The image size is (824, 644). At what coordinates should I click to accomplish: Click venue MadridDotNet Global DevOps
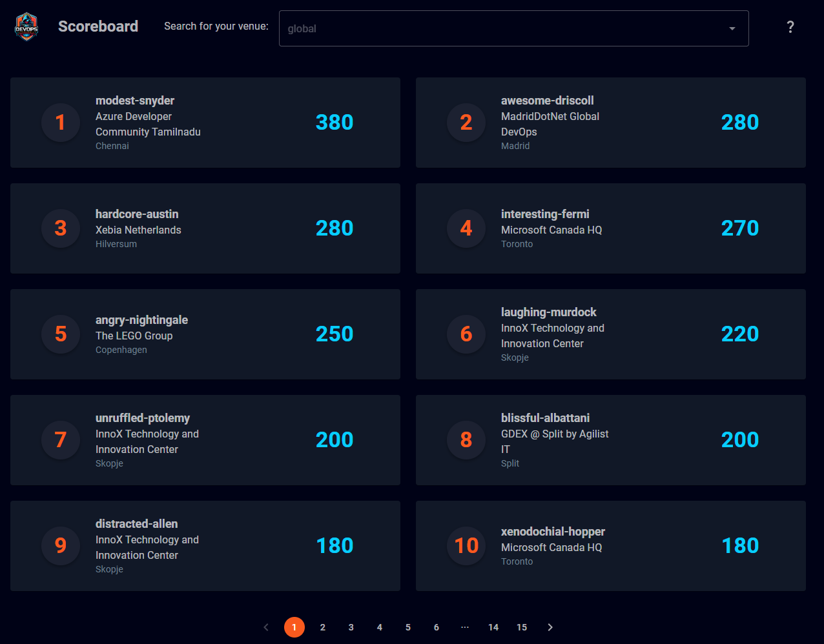(x=550, y=124)
